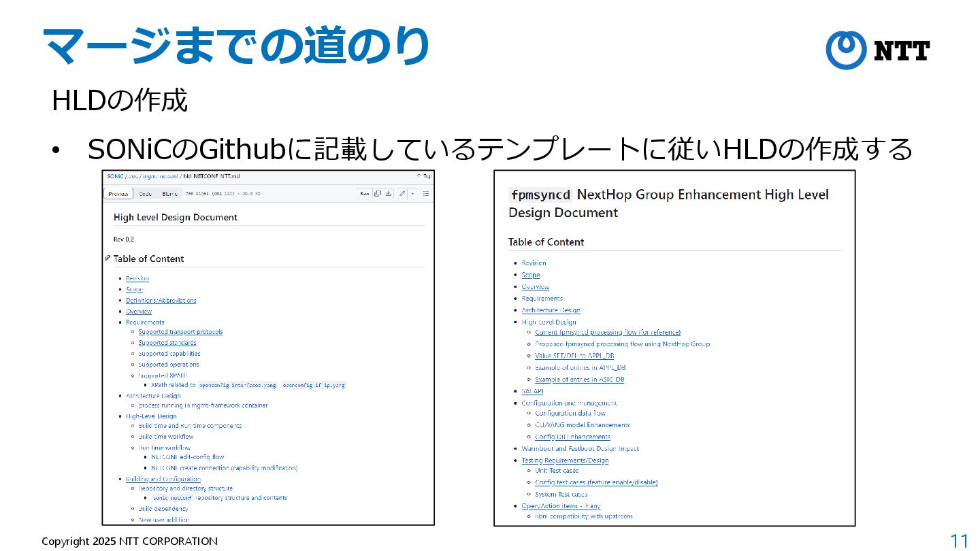Open the Supported standards link

[x=167, y=343]
